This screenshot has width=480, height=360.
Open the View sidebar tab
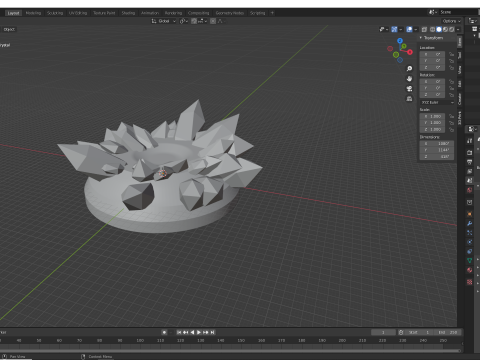[x=460, y=69]
